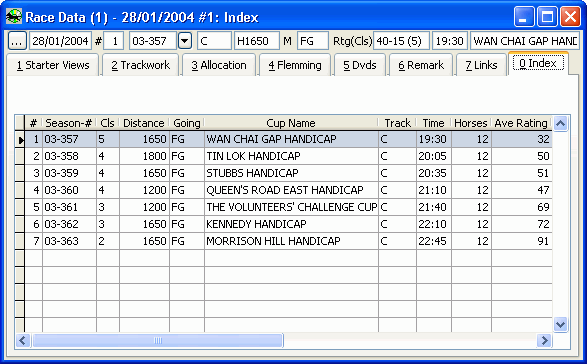Click the horizontal scroll left arrow
Image resolution: width=587 pixels, height=364 pixels.
tap(23, 340)
